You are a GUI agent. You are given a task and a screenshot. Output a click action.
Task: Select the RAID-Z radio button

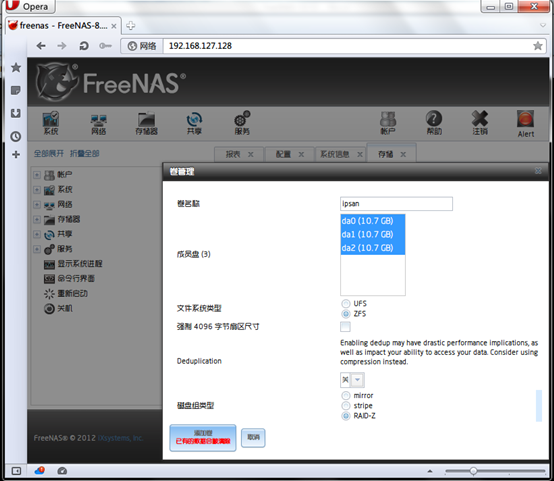tap(346, 416)
